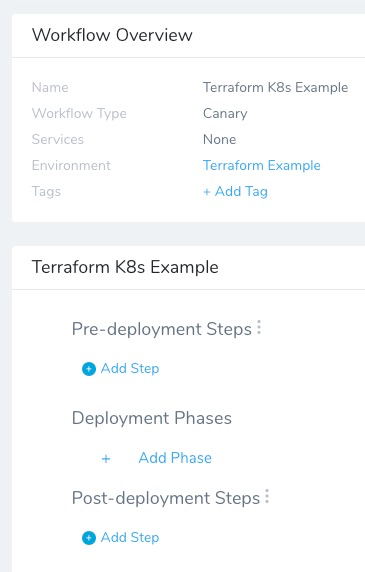
Task: Select the Pre-deployment Steps heading
Action: click(162, 329)
